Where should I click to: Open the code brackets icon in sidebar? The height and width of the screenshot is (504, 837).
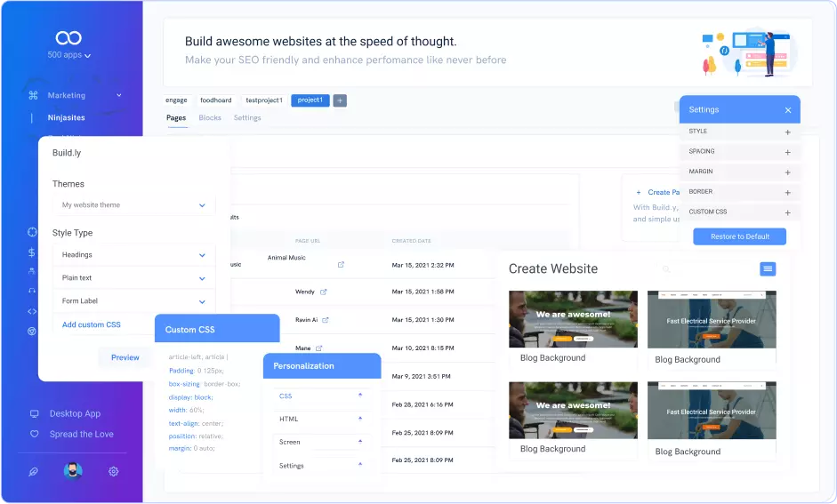click(x=32, y=311)
